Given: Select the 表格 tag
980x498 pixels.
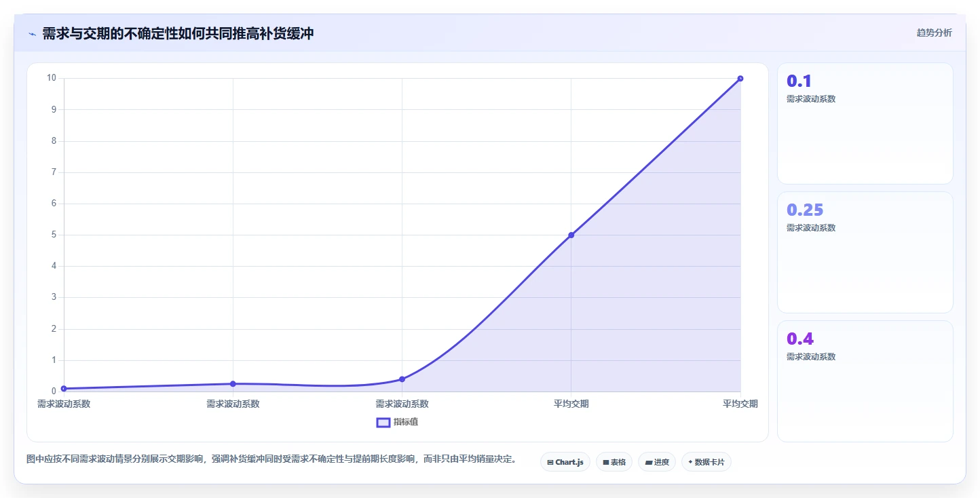Looking at the screenshot, I should click(x=614, y=462).
